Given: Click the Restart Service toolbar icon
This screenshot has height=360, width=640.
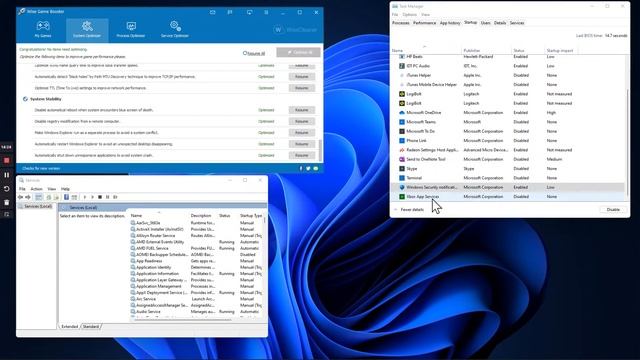Looking at the screenshot, I should tap(115, 197).
